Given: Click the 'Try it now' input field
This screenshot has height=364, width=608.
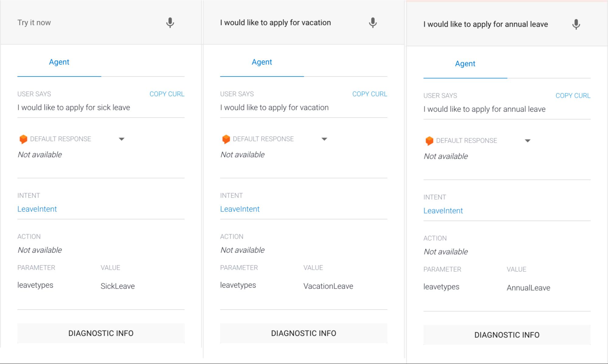Looking at the screenshot, I should click(85, 23).
